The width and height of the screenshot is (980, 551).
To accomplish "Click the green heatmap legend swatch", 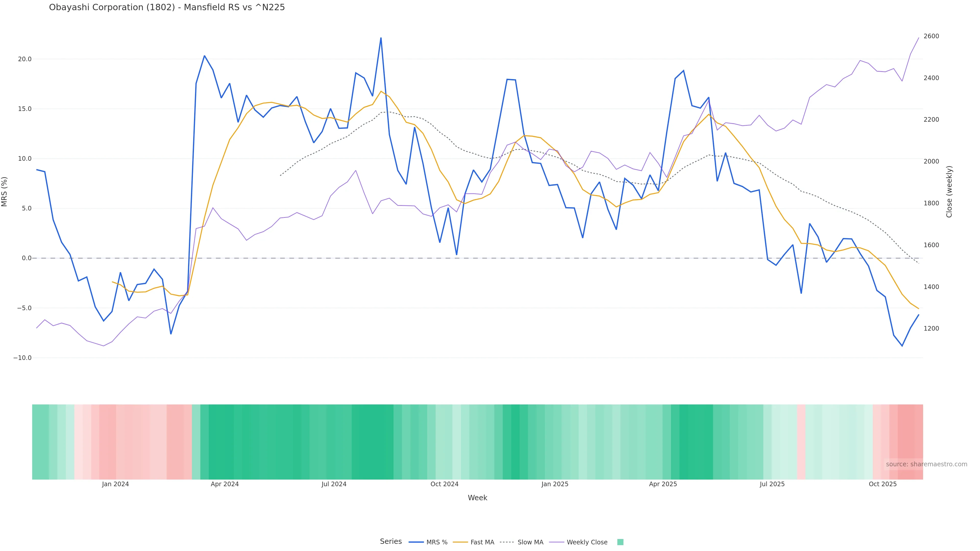I will click(620, 542).
